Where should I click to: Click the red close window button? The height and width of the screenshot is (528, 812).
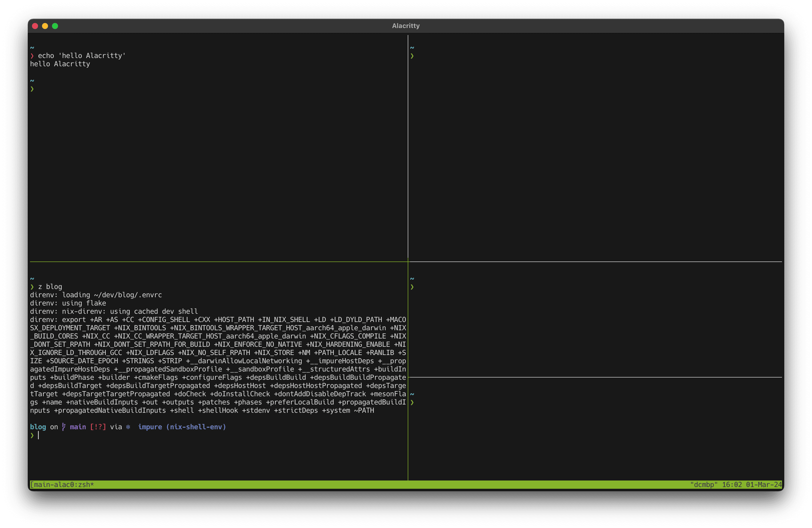(35, 26)
